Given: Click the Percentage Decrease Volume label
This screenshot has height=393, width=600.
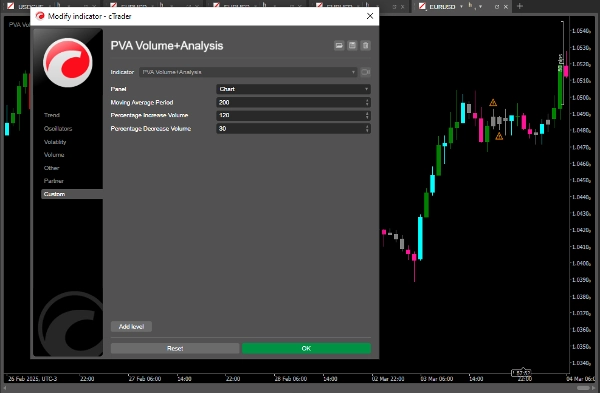Looking at the screenshot, I should [x=151, y=129].
